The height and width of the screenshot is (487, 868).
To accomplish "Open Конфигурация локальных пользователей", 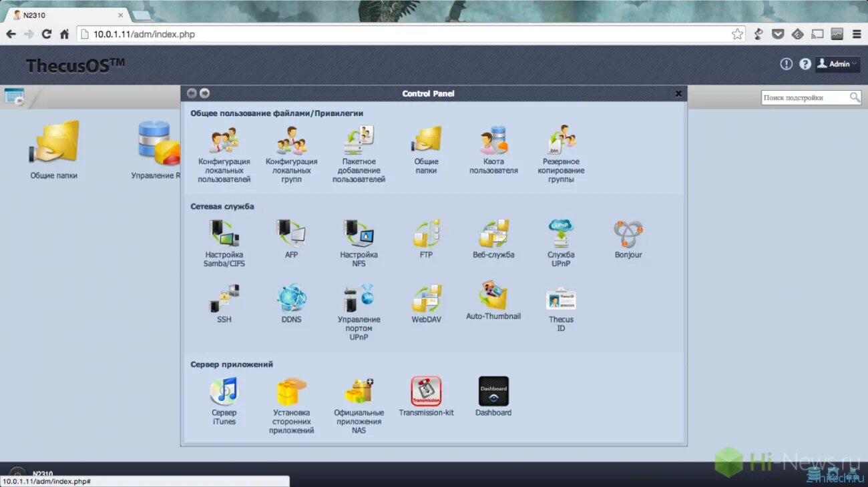I will tap(224, 155).
